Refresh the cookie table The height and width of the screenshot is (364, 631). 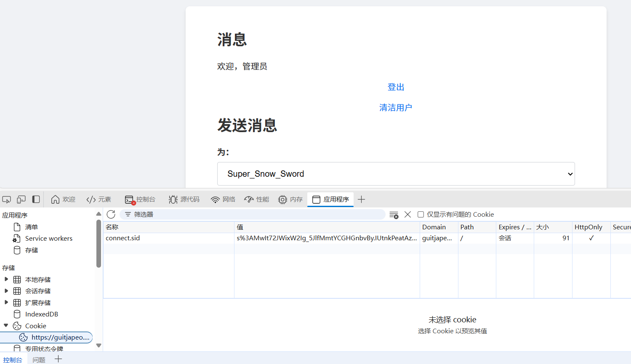[x=111, y=215]
